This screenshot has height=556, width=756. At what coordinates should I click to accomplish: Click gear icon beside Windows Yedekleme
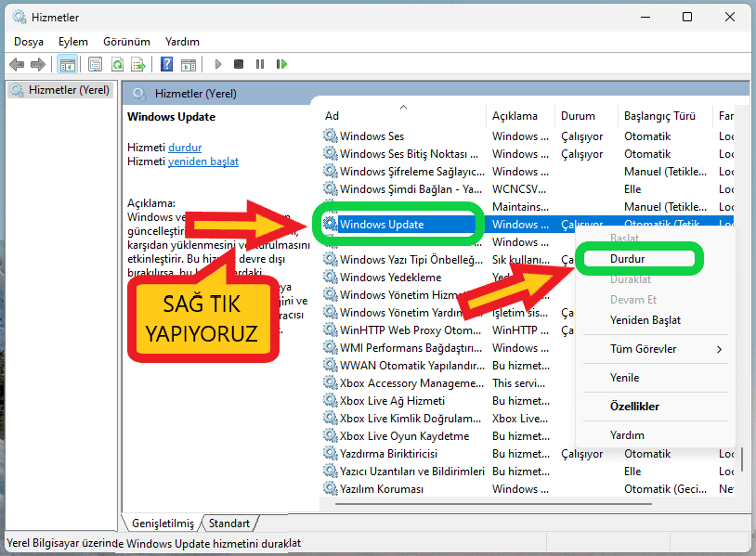click(x=331, y=277)
